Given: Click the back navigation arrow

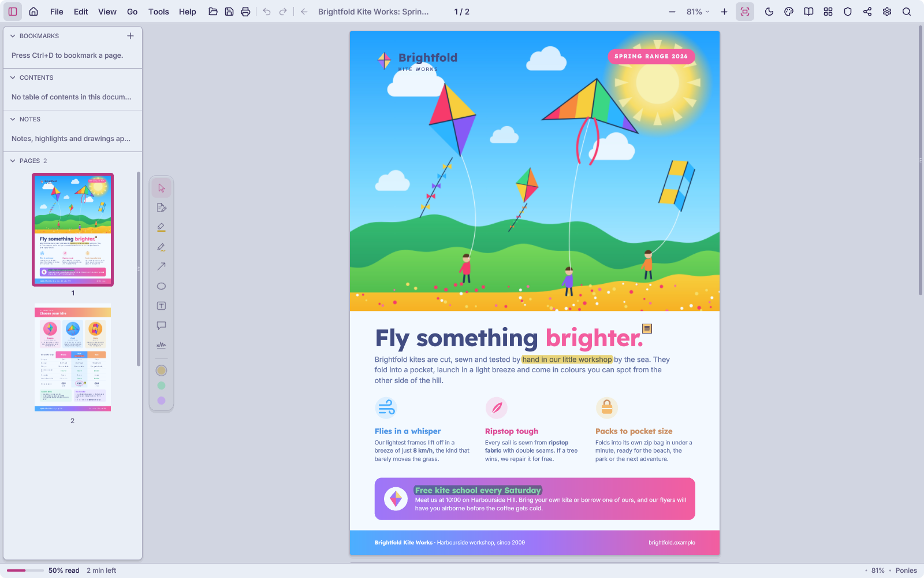Looking at the screenshot, I should tap(304, 12).
